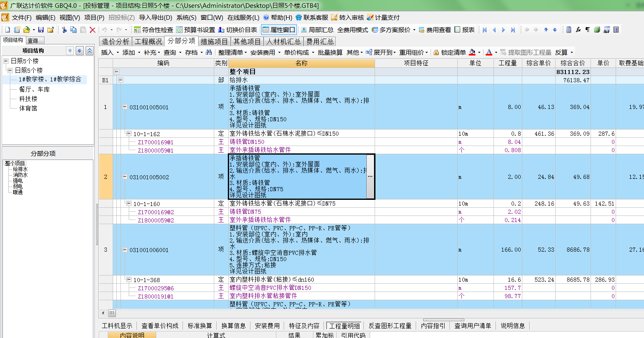Click 联系客服 contact support
The image size is (644, 338).
pyautogui.click(x=312, y=17)
